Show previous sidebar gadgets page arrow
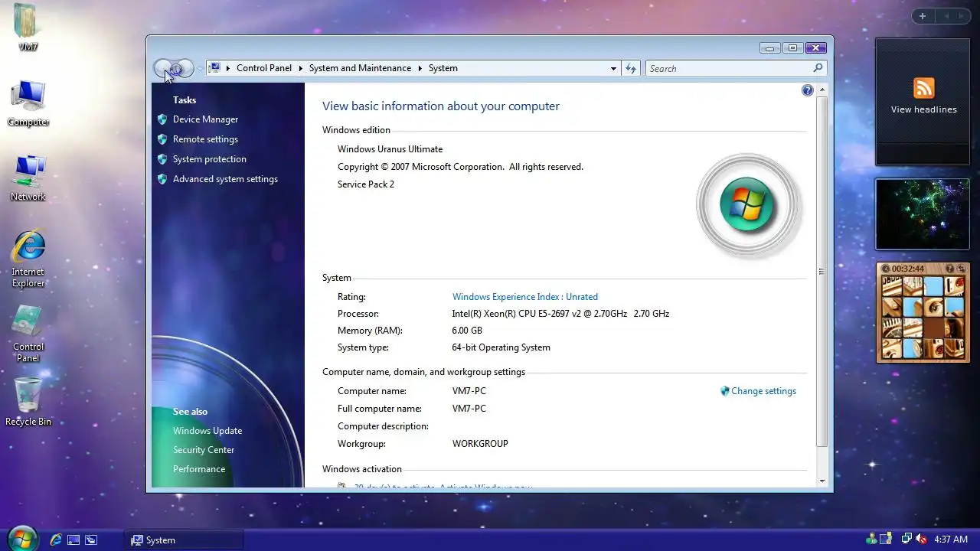The height and width of the screenshot is (551, 980). pyautogui.click(x=946, y=16)
